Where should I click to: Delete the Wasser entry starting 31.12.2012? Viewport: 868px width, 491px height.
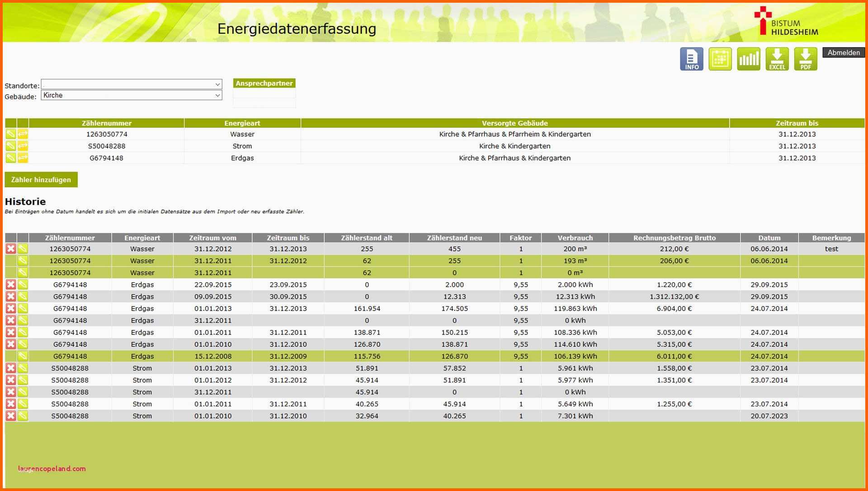(x=11, y=248)
